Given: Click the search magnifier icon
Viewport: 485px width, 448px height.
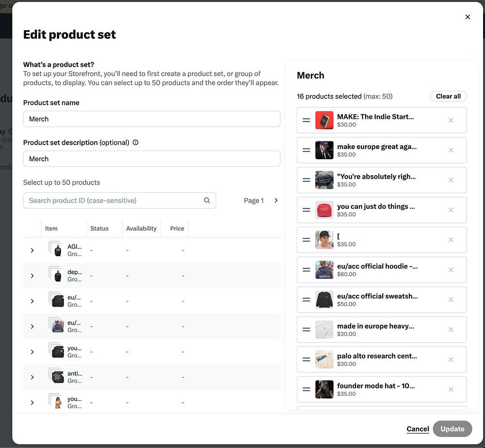Looking at the screenshot, I should tap(207, 200).
